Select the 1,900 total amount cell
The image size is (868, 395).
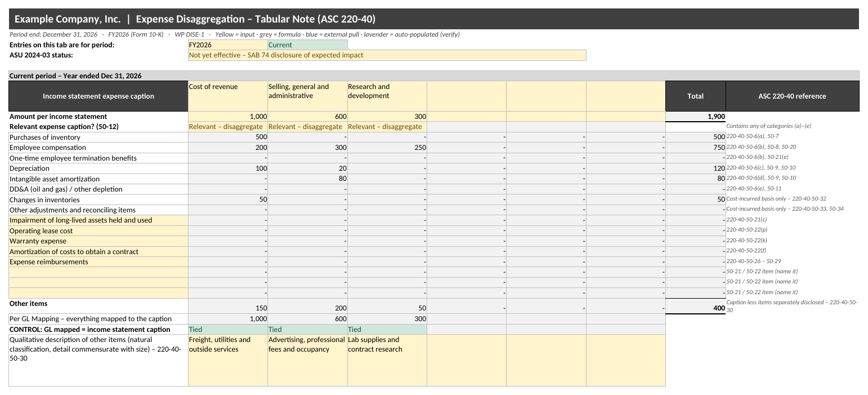coord(696,117)
